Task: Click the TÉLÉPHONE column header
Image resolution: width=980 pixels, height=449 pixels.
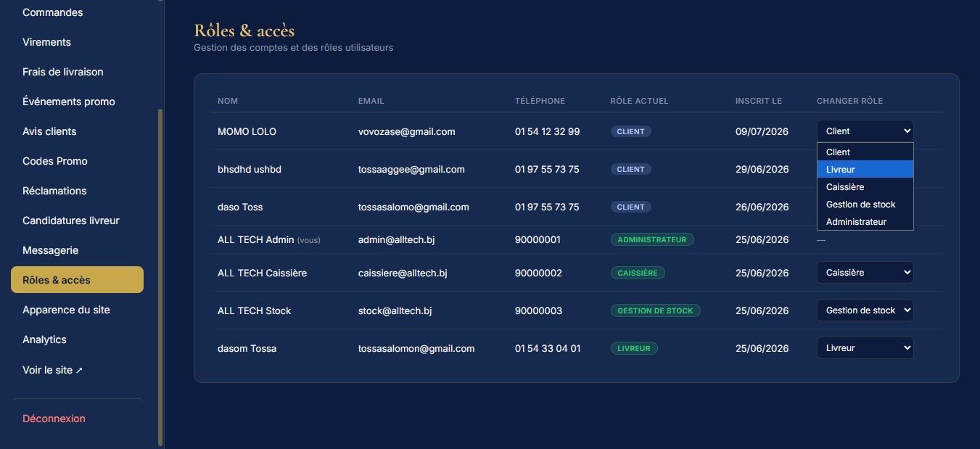Action: [x=540, y=101]
